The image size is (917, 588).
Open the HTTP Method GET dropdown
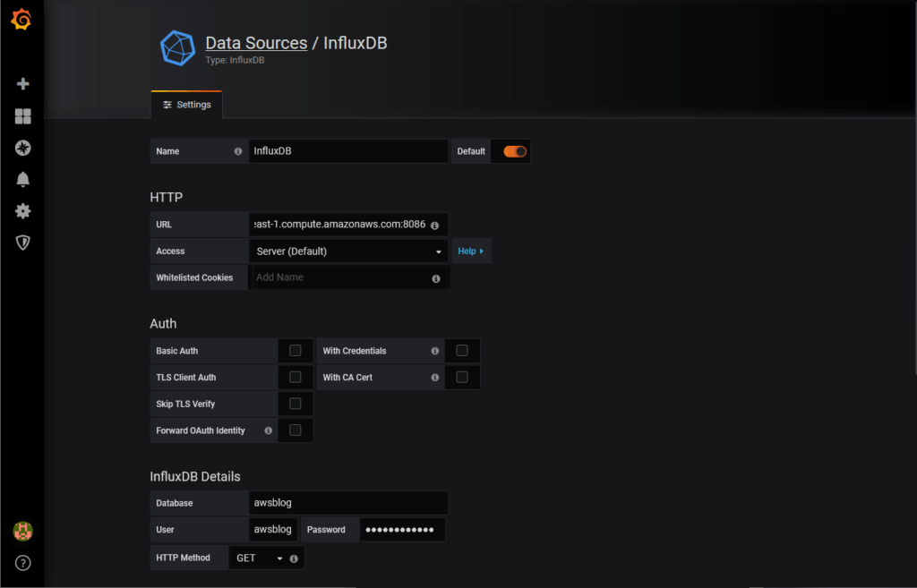pos(260,558)
